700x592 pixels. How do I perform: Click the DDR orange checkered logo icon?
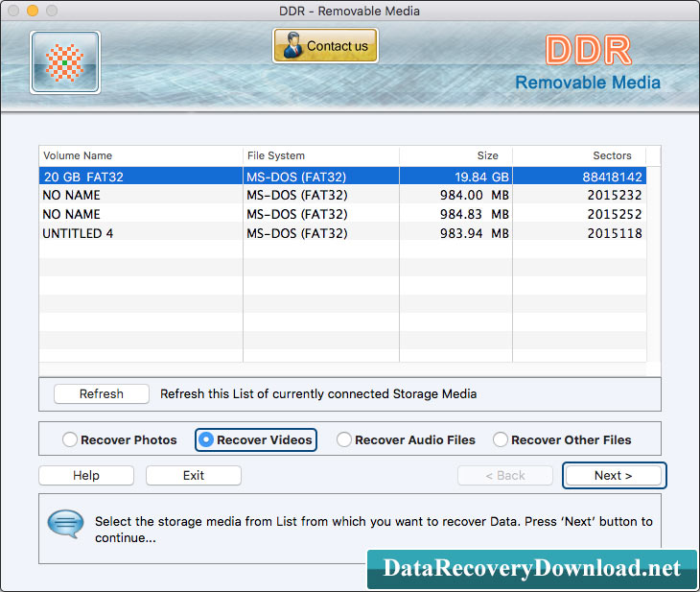point(65,62)
